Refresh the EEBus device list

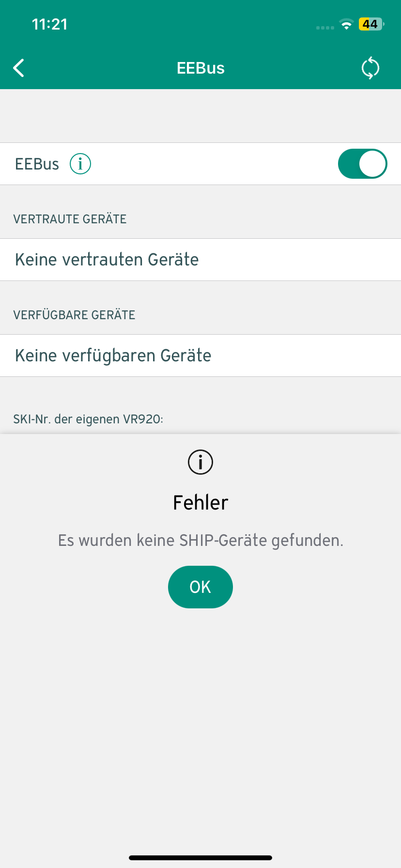click(x=370, y=68)
